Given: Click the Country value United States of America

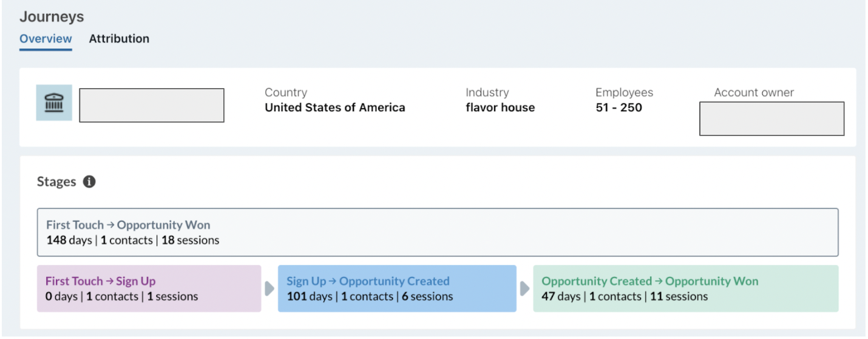Looking at the screenshot, I should (x=335, y=108).
